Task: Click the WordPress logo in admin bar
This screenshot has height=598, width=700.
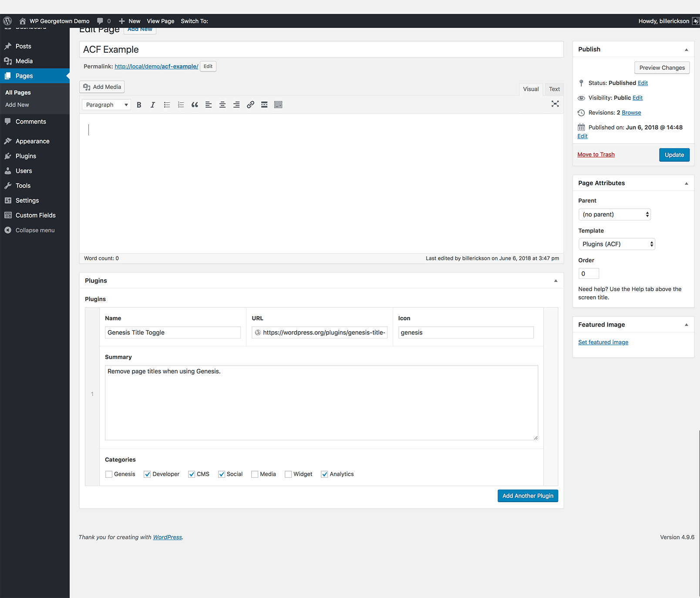Action: click(x=7, y=21)
